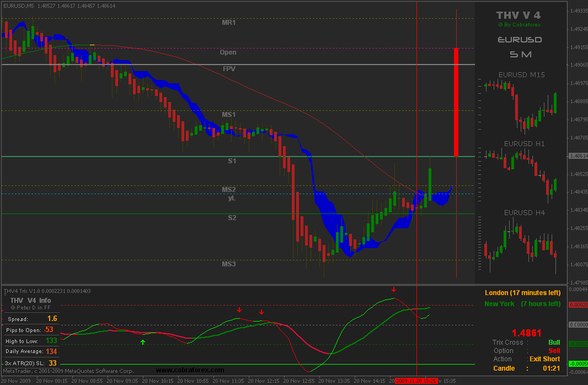This screenshot has width=588, height=385.
Task: Click the High to Low value 133
Action: coord(51,341)
